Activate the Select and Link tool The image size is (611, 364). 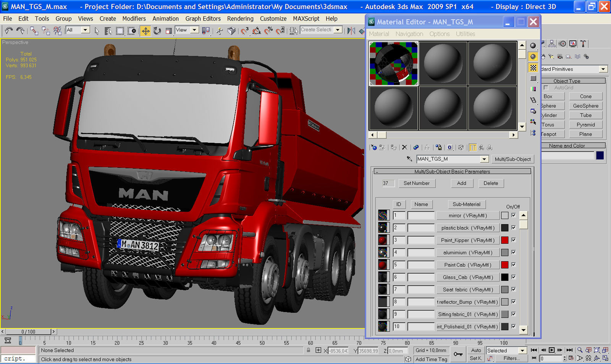coord(34,31)
